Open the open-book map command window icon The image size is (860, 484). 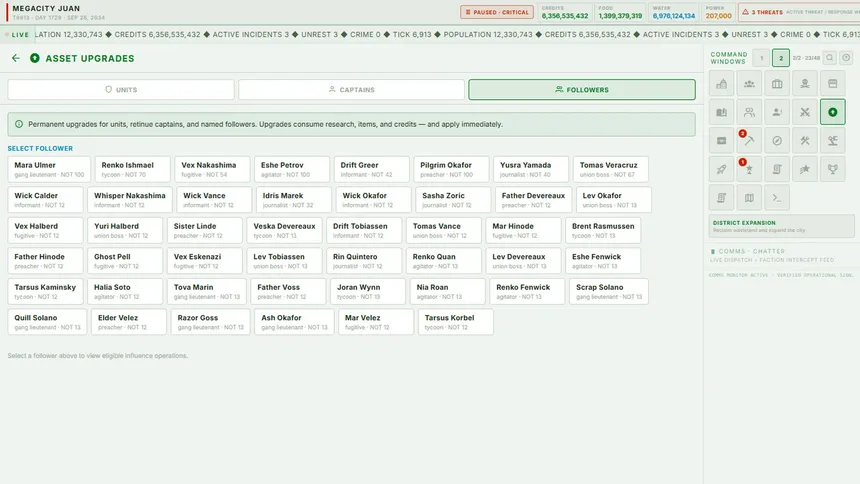coord(721,112)
